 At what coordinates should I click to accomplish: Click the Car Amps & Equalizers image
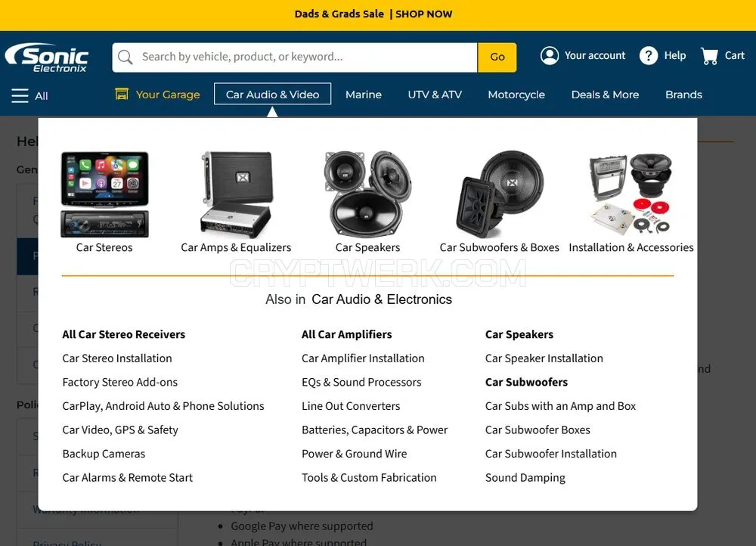pos(236,194)
